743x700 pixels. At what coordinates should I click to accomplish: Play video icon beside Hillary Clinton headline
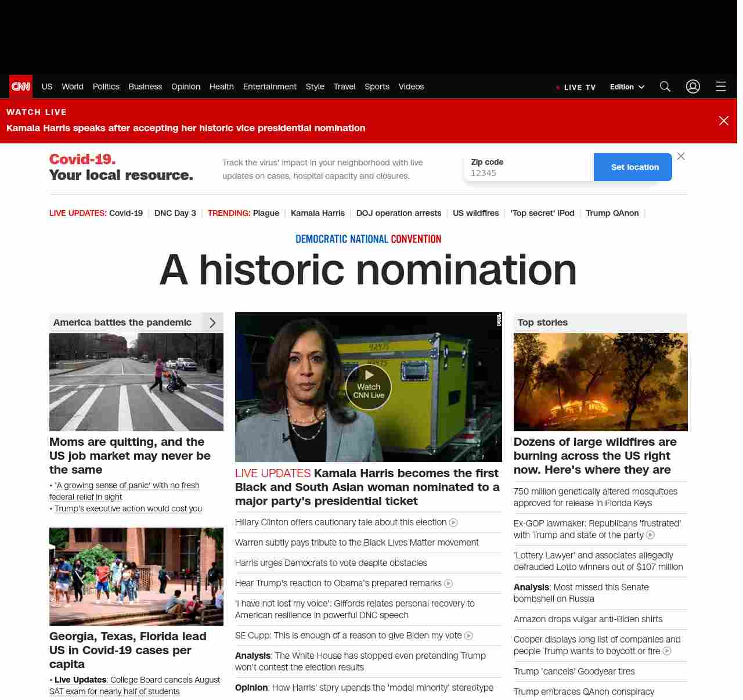tap(453, 523)
